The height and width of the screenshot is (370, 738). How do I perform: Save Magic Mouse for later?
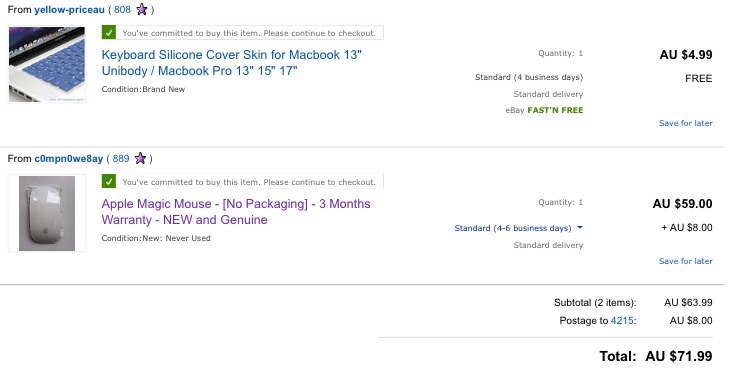[686, 261]
